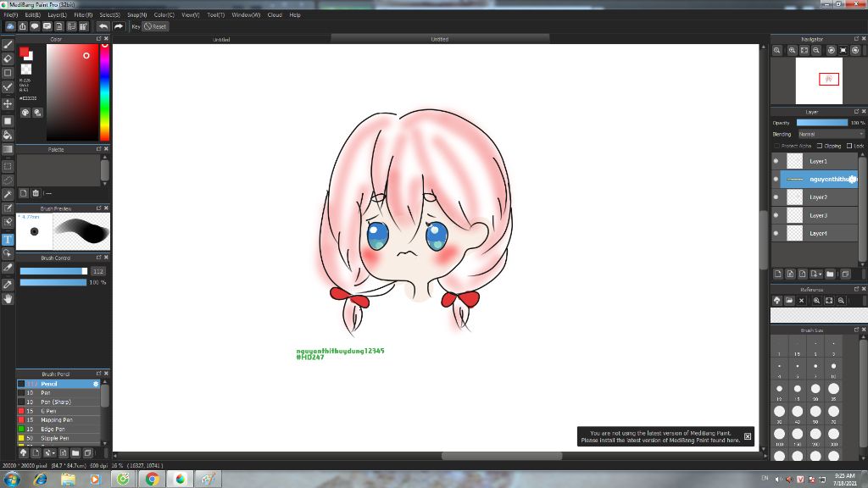This screenshot has width=868, height=488.
Task: Zoom out using Navigator minus magnifier
Action: (x=816, y=50)
